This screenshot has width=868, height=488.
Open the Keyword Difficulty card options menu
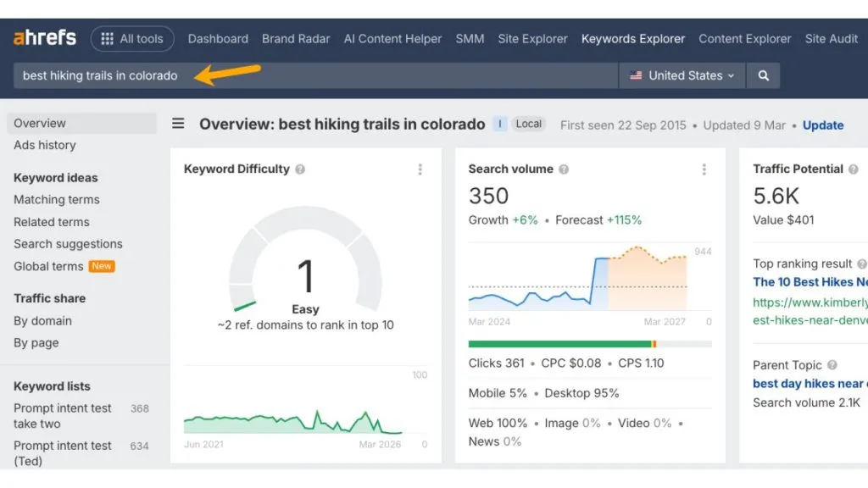point(420,169)
